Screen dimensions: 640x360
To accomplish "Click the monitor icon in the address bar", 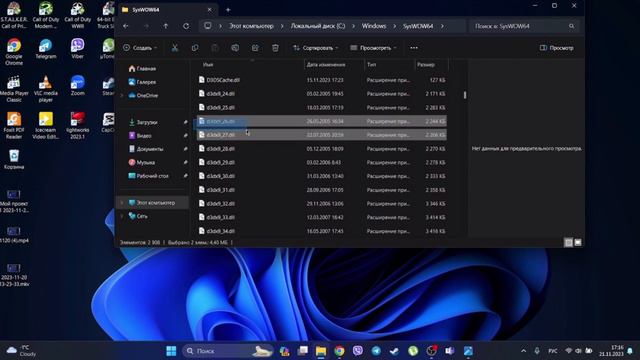I will click(208, 26).
